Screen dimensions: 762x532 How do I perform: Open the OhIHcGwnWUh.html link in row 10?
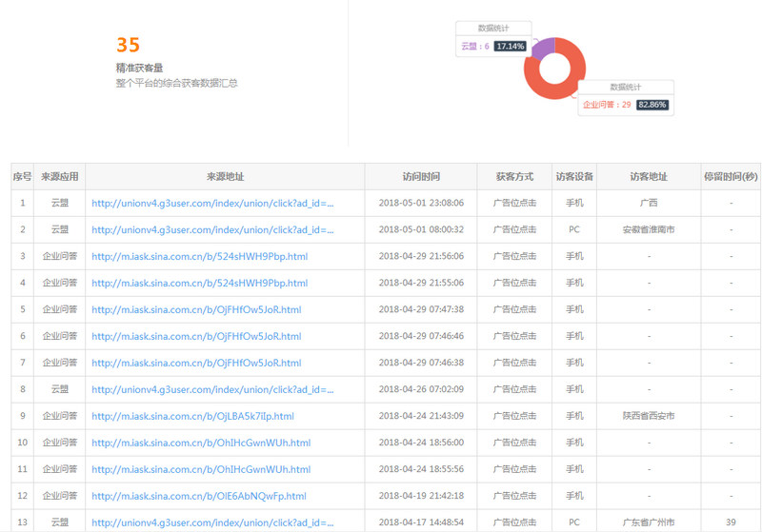click(x=201, y=443)
